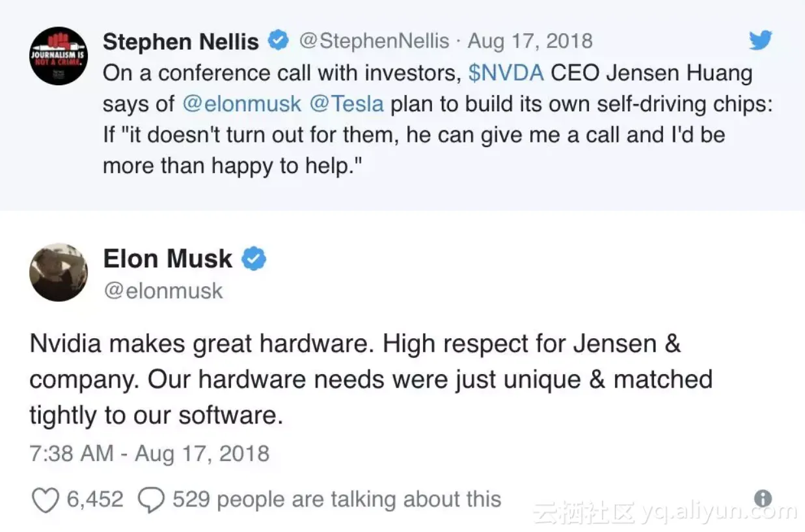Image resolution: width=805 pixels, height=532 pixels.
Task: Open replies via speech bubble icon
Action: point(150,499)
